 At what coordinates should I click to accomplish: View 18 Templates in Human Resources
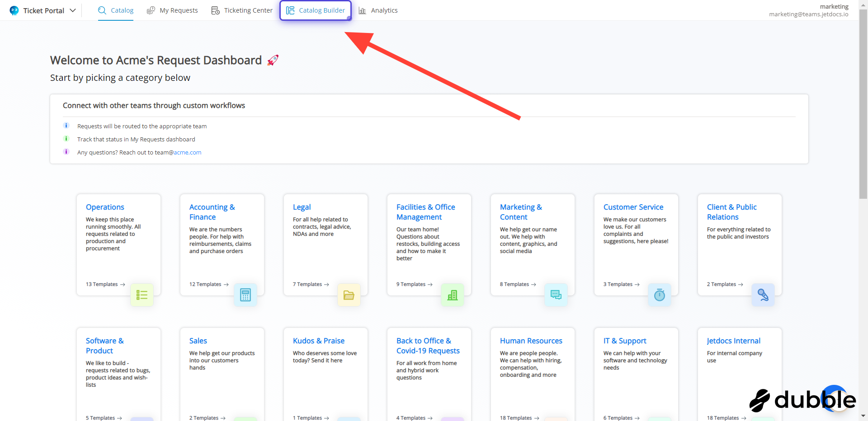519,418
